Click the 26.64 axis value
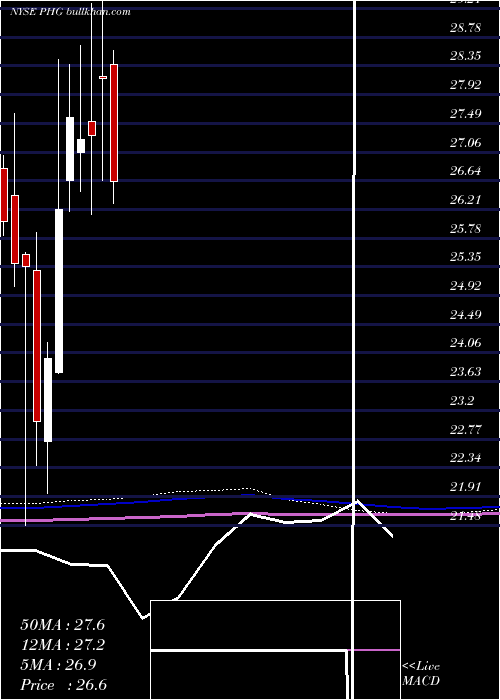The image size is (500, 700). pyautogui.click(x=465, y=171)
